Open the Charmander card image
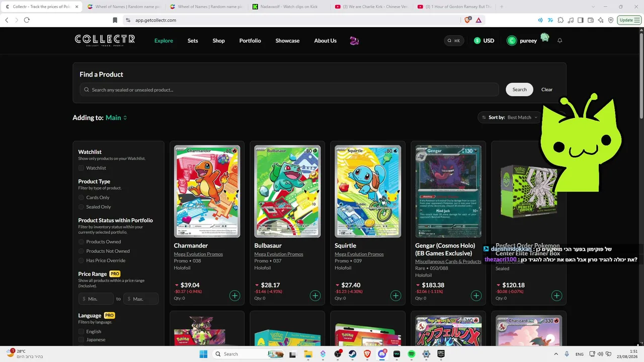 pos(207,191)
